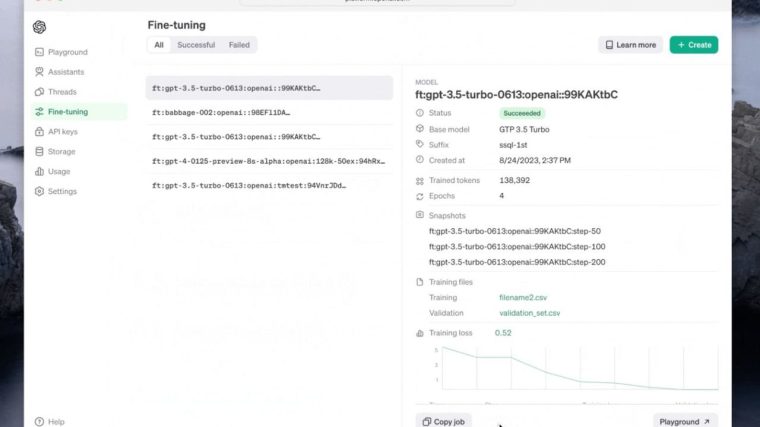Select the ft:gpt-4-0125-preview job row
This screenshot has height=427, width=760.
click(269, 161)
